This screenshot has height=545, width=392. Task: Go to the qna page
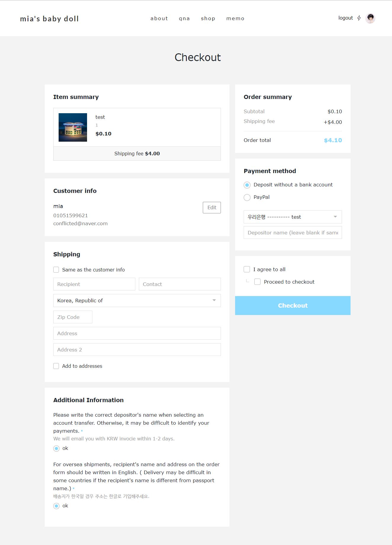pyautogui.click(x=184, y=18)
